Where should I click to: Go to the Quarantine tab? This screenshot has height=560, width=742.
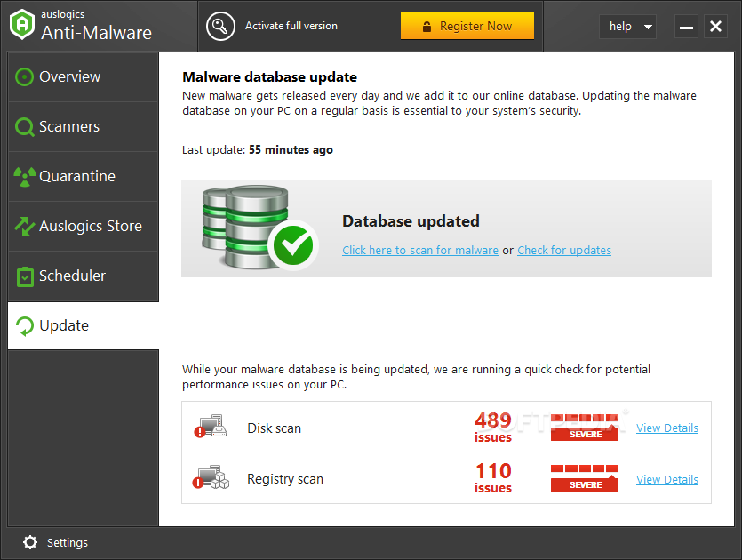pyautogui.click(x=84, y=177)
